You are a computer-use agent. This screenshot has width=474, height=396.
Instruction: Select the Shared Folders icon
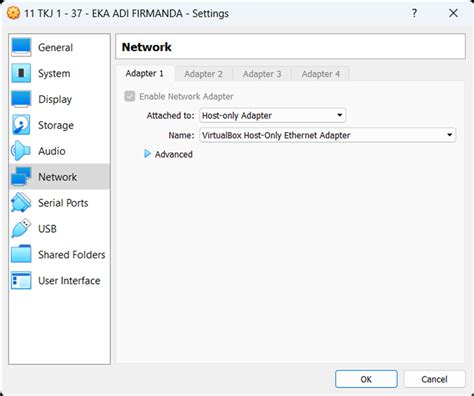[x=21, y=254]
